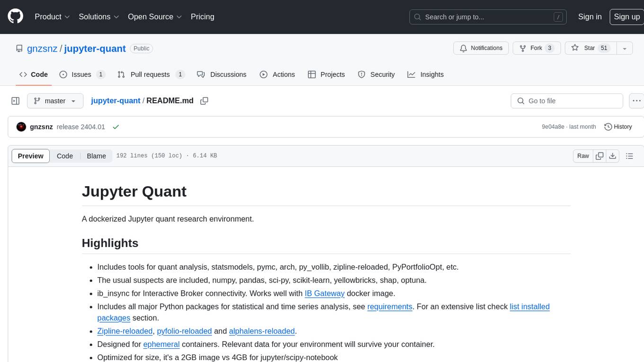Follow the IB Gateway link
This screenshot has width=644, height=362.
tap(324, 293)
